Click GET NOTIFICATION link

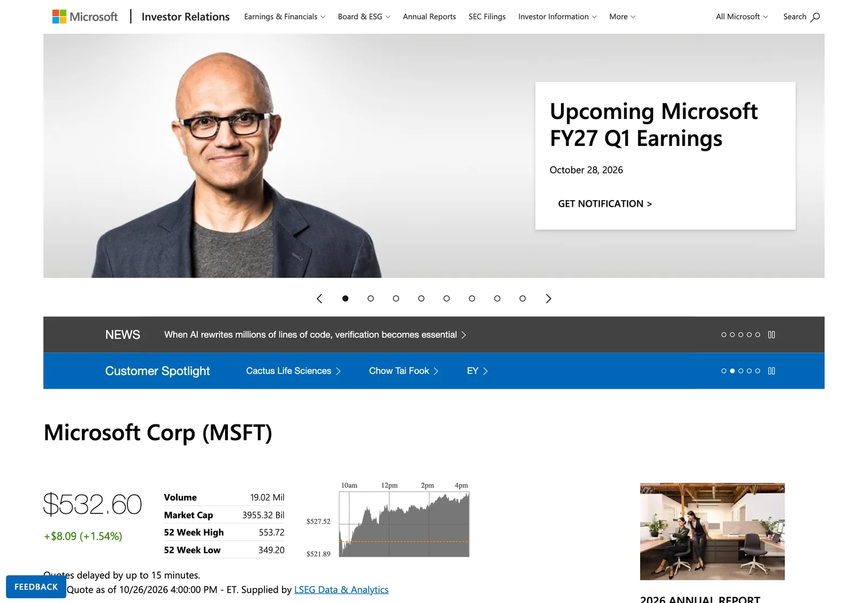605,204
